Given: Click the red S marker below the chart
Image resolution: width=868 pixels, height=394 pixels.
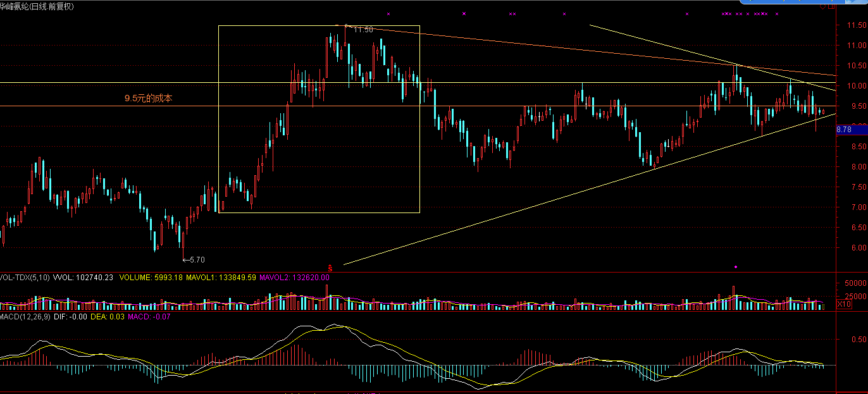Looking at the screenshot, I should tap(329, 268).
